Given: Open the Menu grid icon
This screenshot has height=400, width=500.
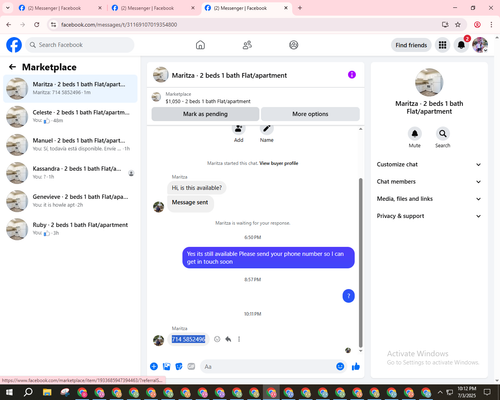Looking at the screenshot, I should click(442, 45).
